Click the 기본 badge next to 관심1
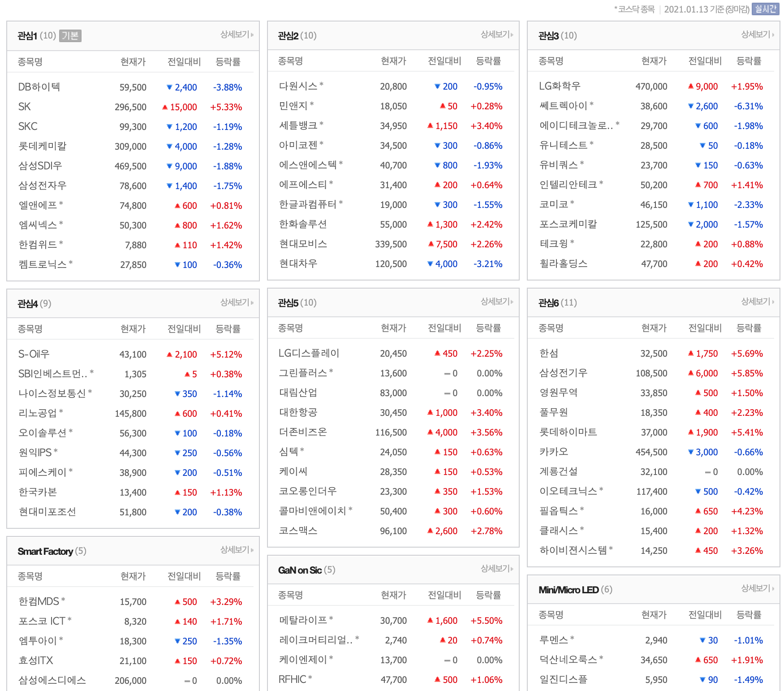Viewport: 784px width, 691px height. [70, 35]
